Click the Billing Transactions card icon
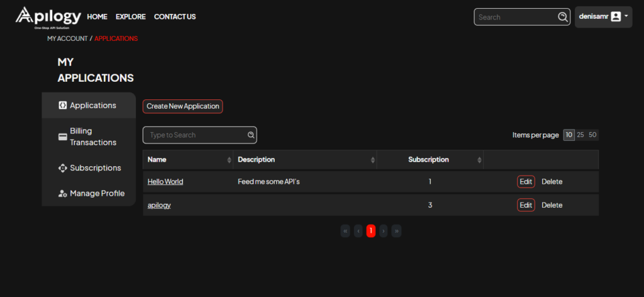644x297 pixels. 63,137
